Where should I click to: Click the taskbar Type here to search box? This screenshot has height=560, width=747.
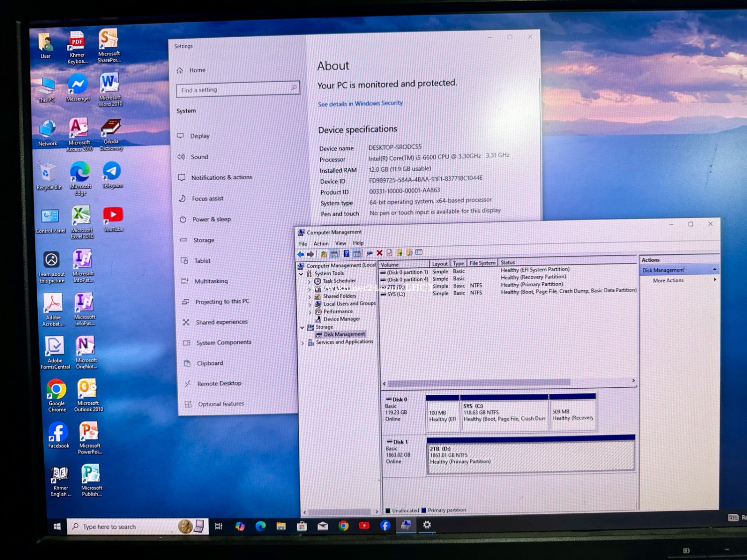tap(137, 527)
